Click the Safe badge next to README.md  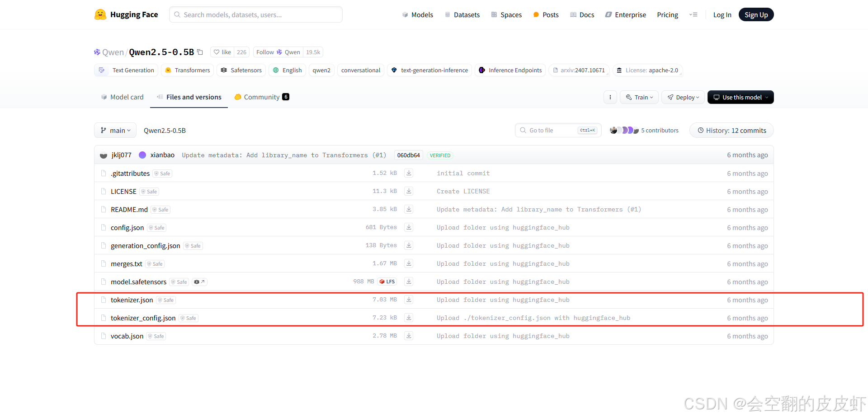click(160, 210)
